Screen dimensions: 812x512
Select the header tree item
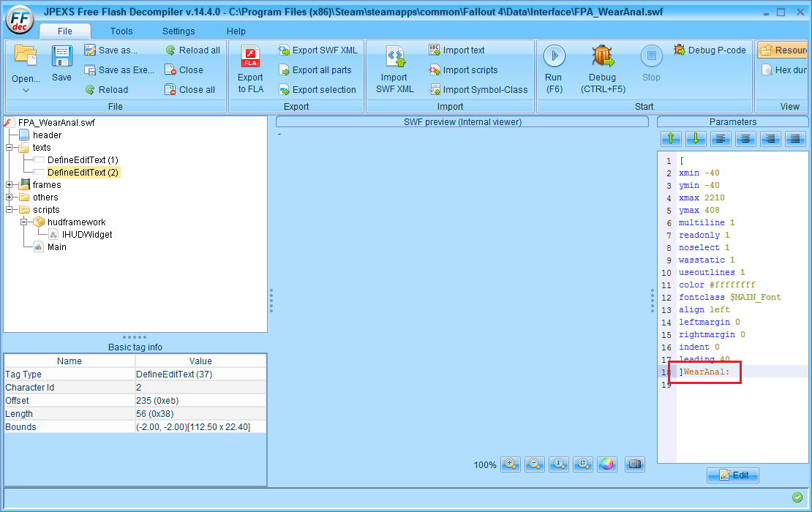pos(47,135)
